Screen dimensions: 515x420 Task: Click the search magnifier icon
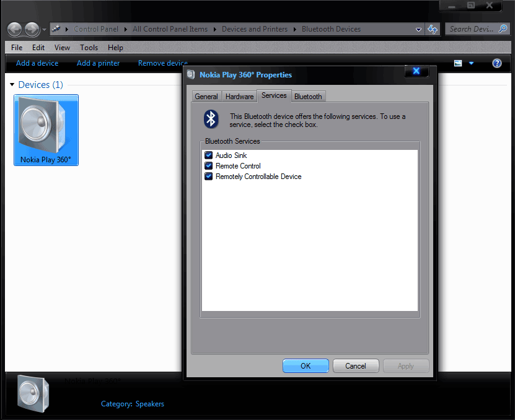503,28
